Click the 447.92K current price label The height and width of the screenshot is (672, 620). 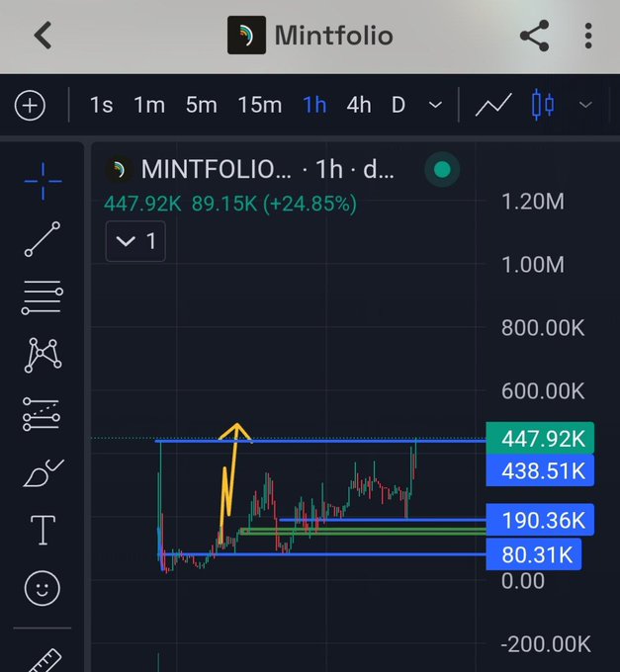coord(540,438)
